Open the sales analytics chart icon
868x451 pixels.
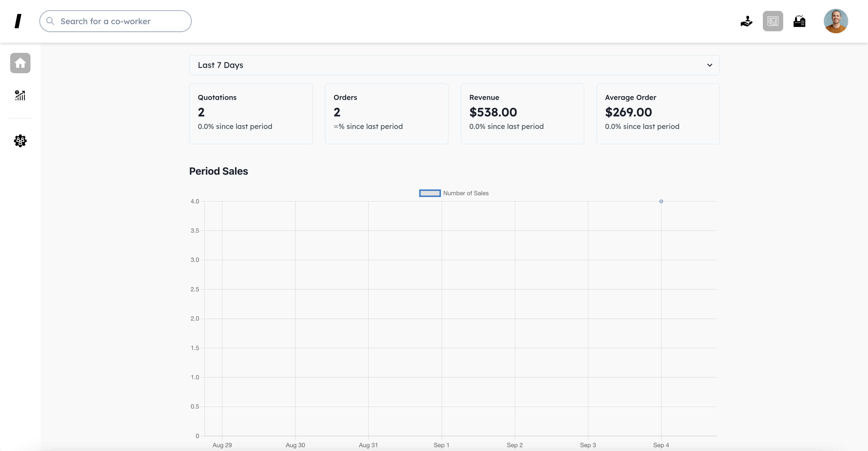(20, 95)
